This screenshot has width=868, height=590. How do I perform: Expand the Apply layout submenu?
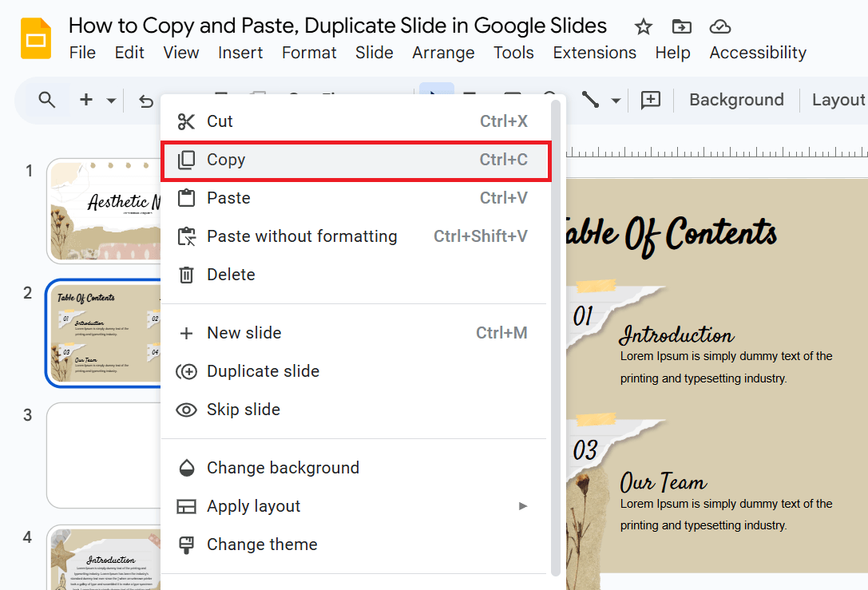click(x=253, y=506)
